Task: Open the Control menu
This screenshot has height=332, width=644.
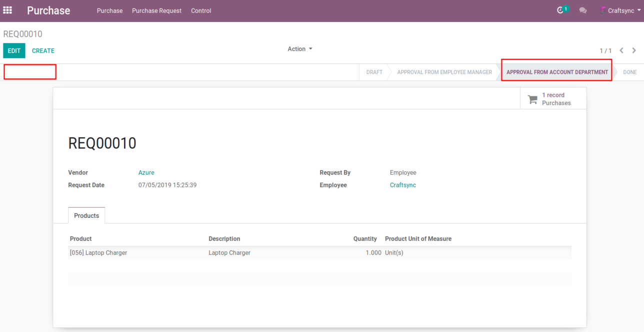Action: pos(201,11)
